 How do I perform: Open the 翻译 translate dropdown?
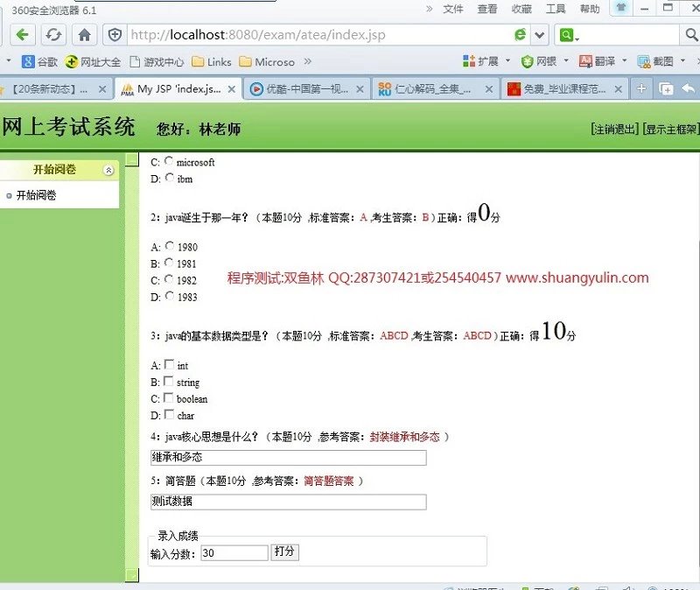[x=603, y=61]
